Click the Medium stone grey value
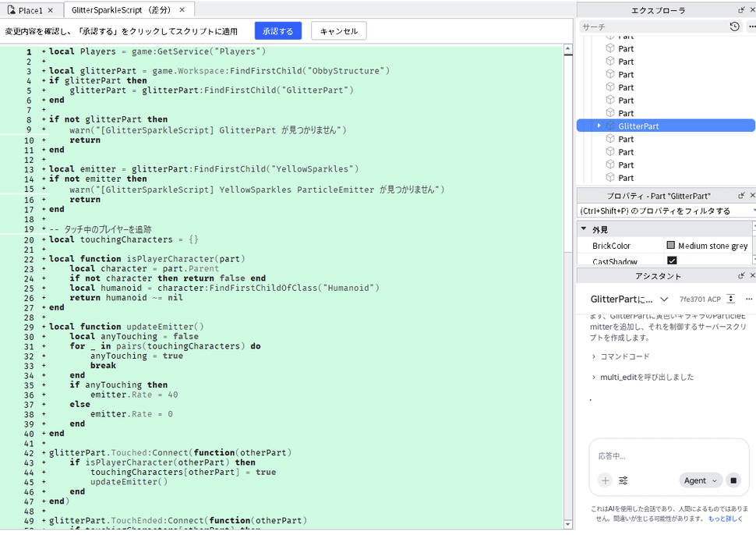The image size is (756, 535). (712, 246)
